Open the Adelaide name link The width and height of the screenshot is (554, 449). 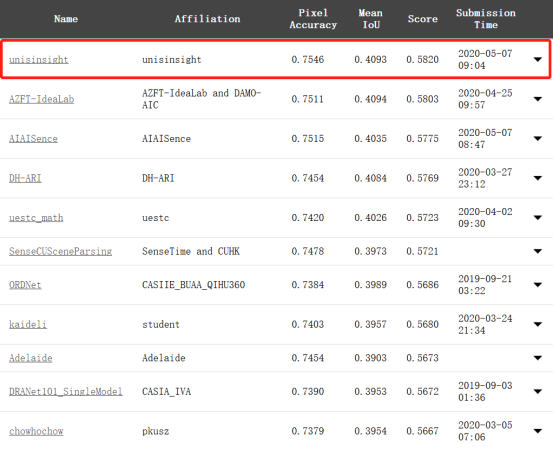point(30,358)
